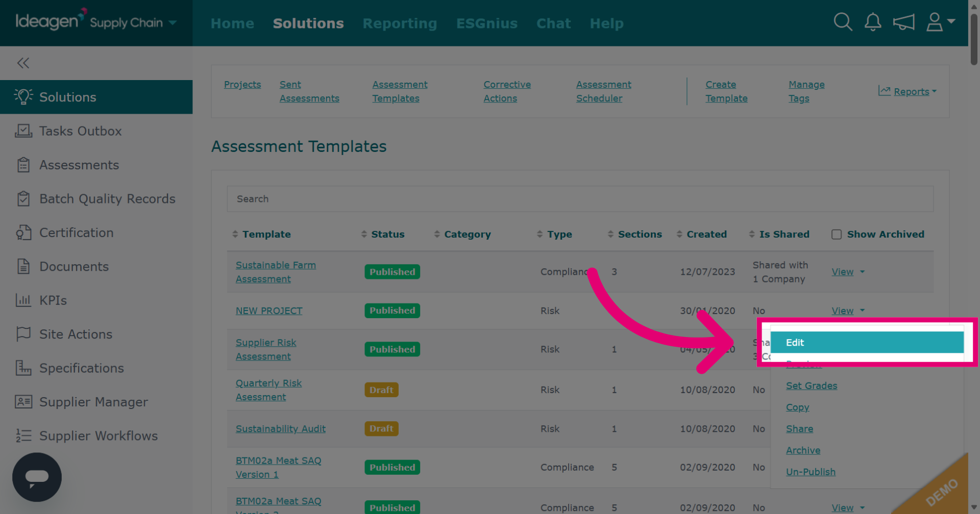Open the live chat bubble widget
The image size is (980, 514).
click(x=37, y=477)
